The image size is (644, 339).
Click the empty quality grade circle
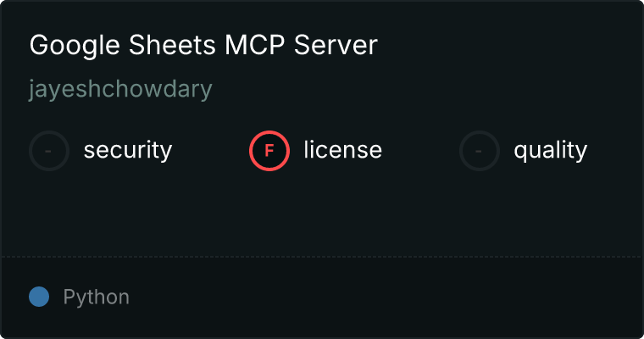point(480,151)
